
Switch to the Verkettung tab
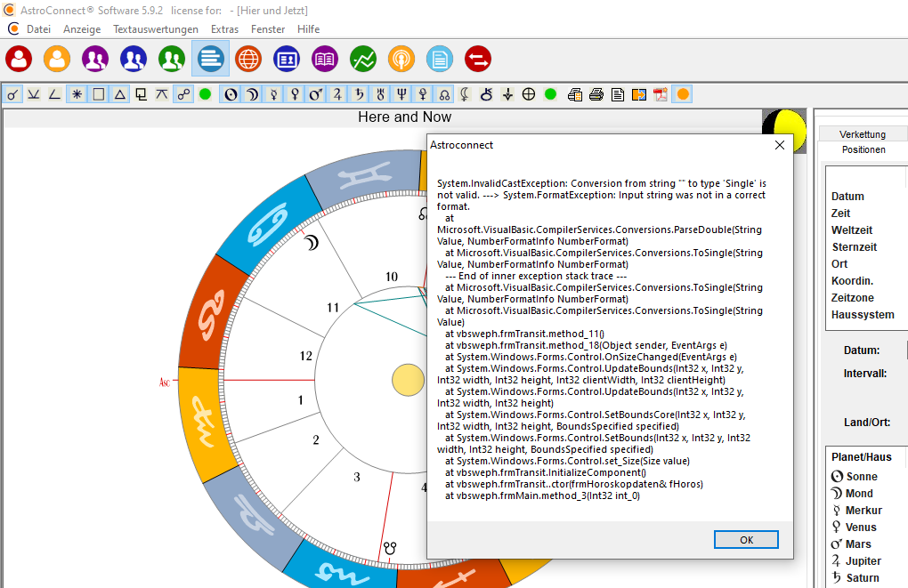[863, 134]
